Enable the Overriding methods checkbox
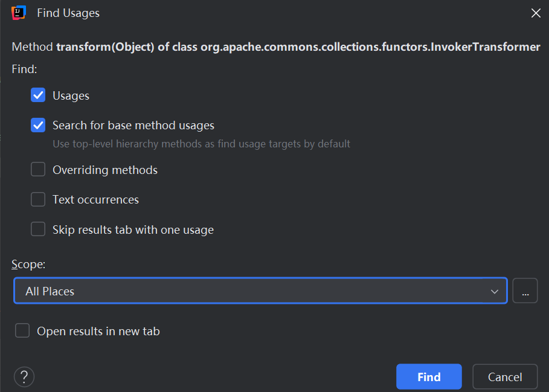549x392 pixels. point(38,169)
